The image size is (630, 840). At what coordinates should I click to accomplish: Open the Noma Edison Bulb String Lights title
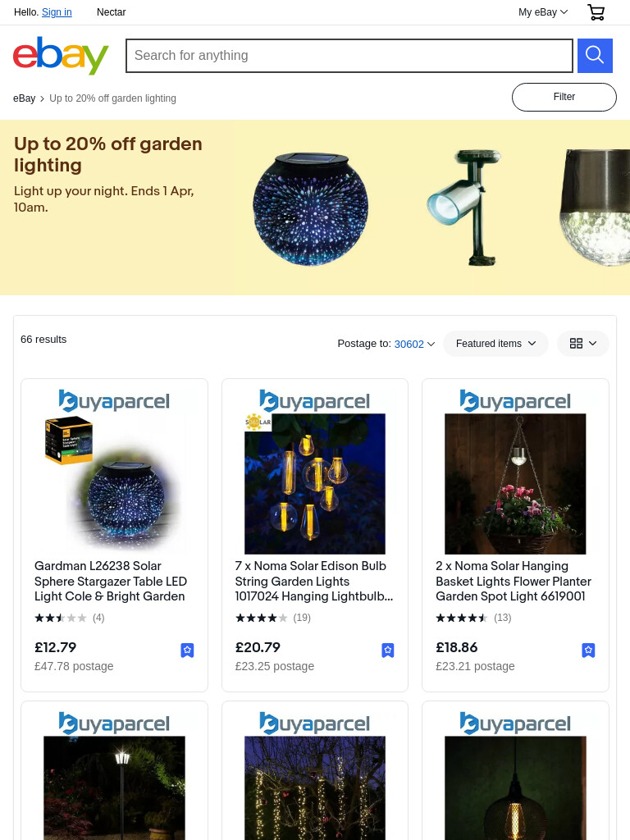pyautogui.click(x=314, y=582)
